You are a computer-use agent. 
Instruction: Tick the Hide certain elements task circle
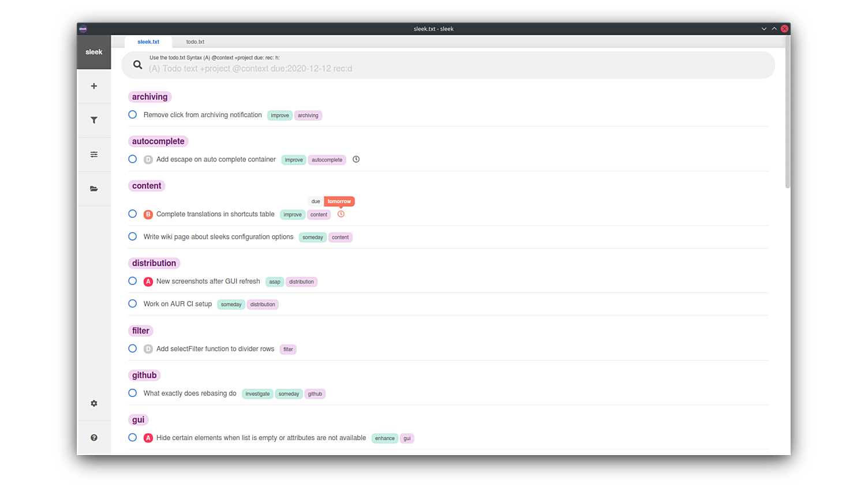[x=133, y=438]
